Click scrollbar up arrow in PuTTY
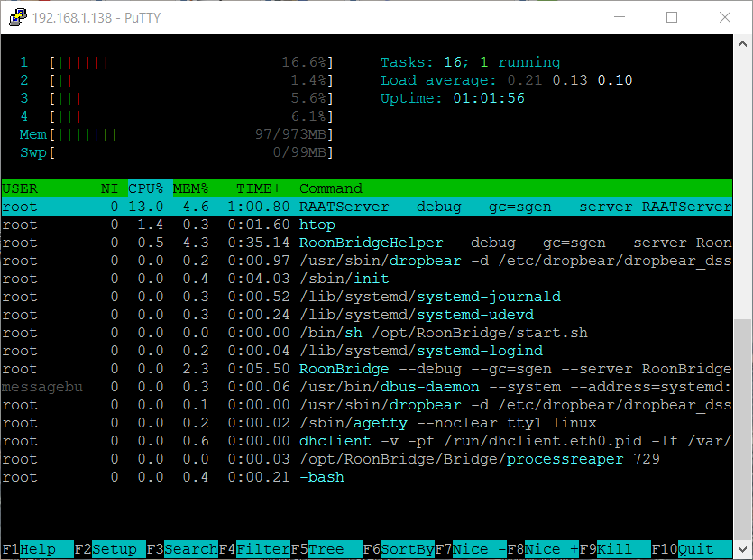 pos(742,44)
